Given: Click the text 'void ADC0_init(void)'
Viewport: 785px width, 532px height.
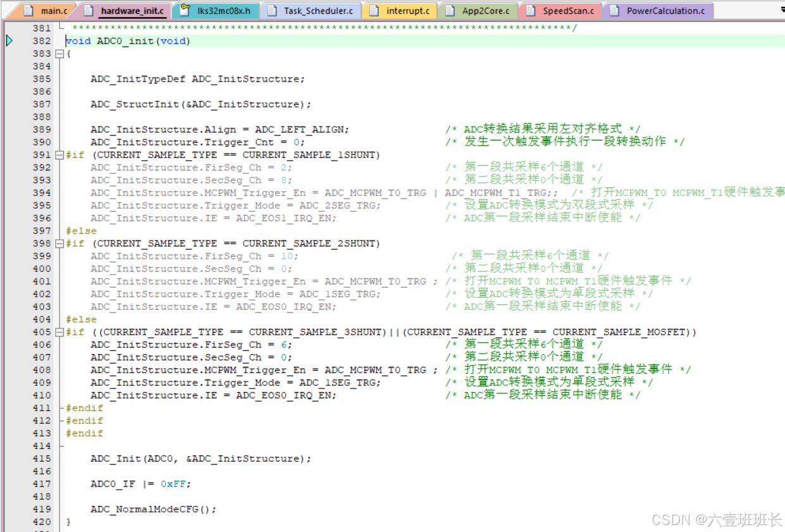Looking at the screenshot, I should coord(128,41).
